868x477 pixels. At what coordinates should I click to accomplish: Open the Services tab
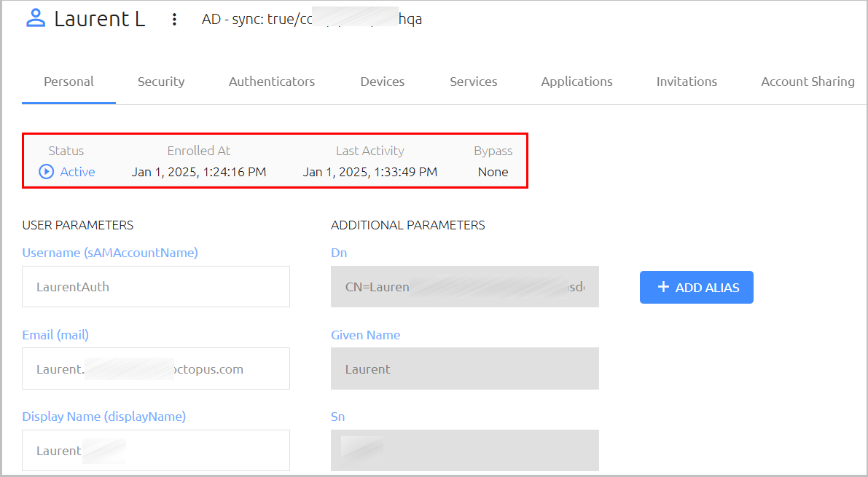pos(473,82)
